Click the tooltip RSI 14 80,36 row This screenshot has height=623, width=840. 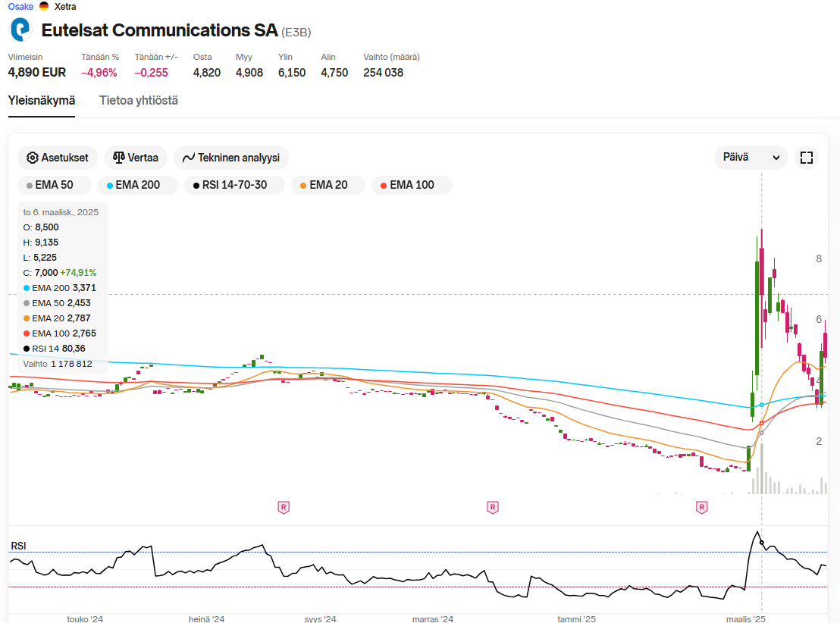(54, 349)
